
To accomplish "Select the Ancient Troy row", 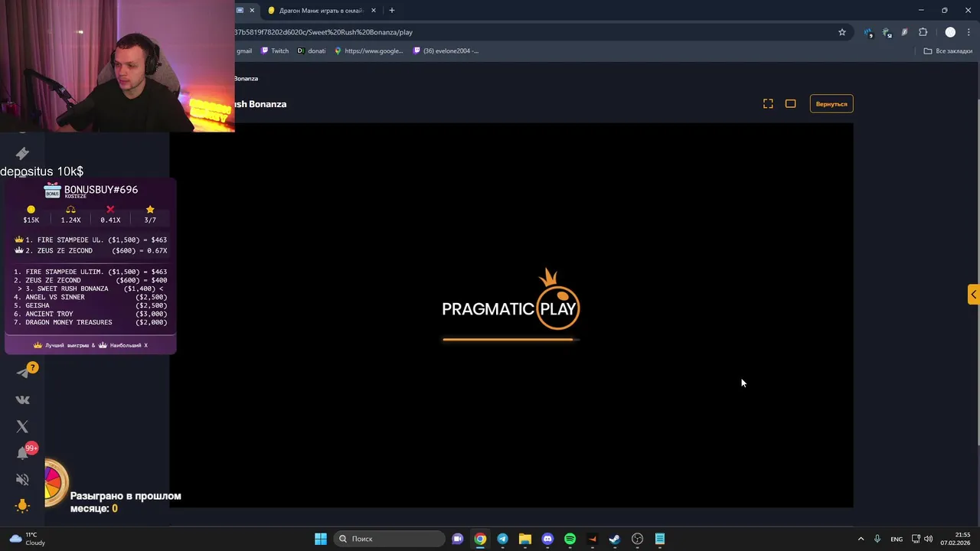I will tap(90, 314).
